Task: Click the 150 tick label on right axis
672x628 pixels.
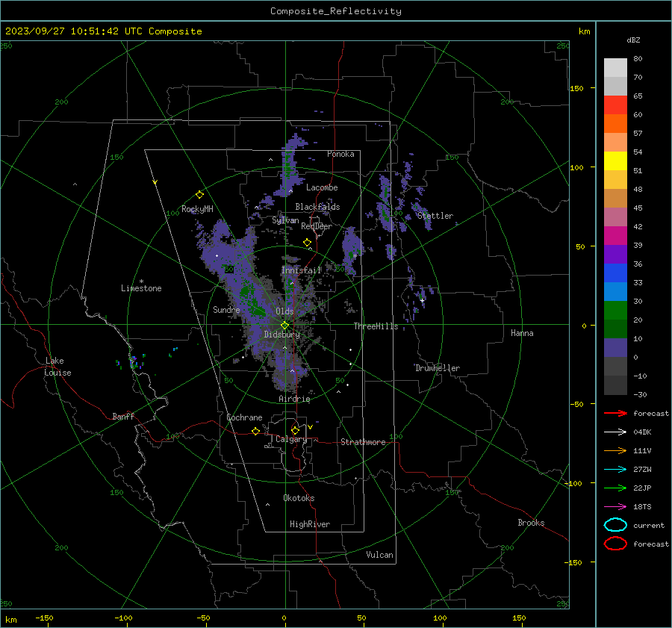Action: point(576,88)
